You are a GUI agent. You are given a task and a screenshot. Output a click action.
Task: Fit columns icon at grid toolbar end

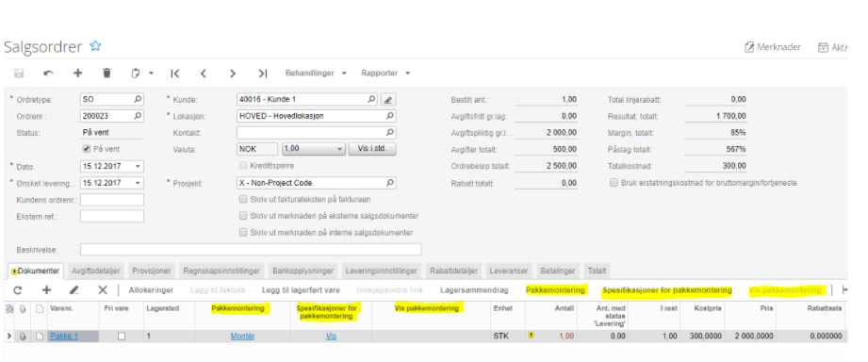coord(844,290)
